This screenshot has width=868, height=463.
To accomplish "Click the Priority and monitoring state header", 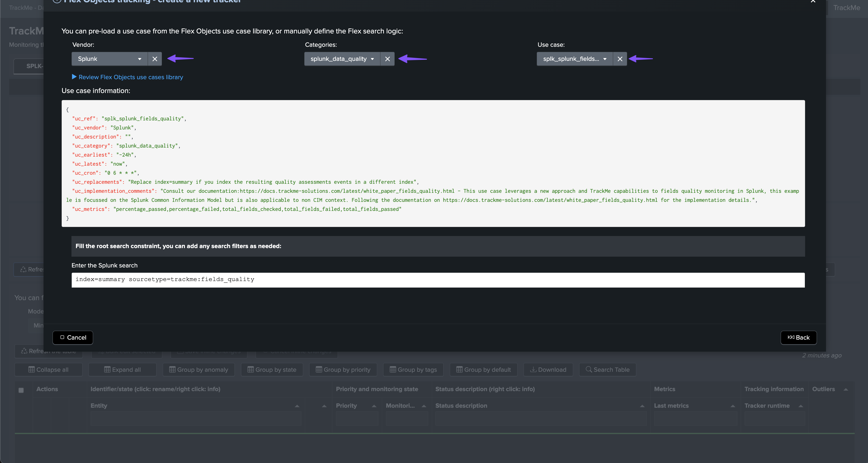I will click(377, 389).
